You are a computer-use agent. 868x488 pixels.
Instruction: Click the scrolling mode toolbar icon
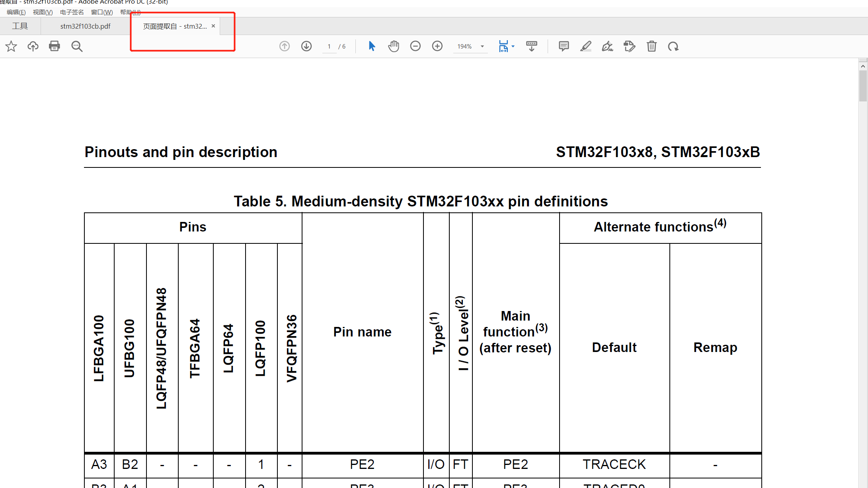pyautogui.click(x=532, y=47)
